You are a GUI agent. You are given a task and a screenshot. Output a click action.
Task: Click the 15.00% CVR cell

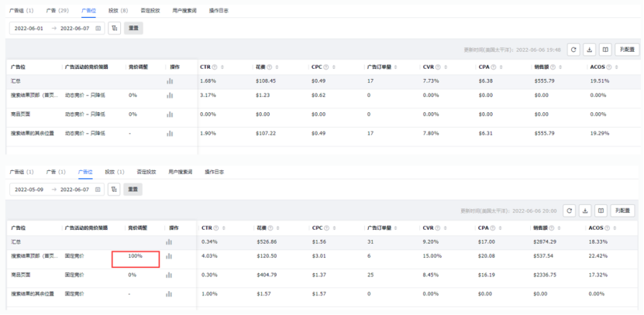click(433, 256)
